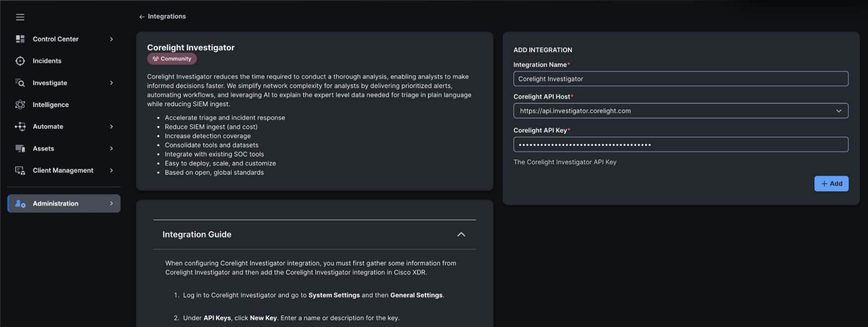This screenshot has height=327, width=868.
Task: Click into the Corelight API Key field
Action: pos(680,145)
